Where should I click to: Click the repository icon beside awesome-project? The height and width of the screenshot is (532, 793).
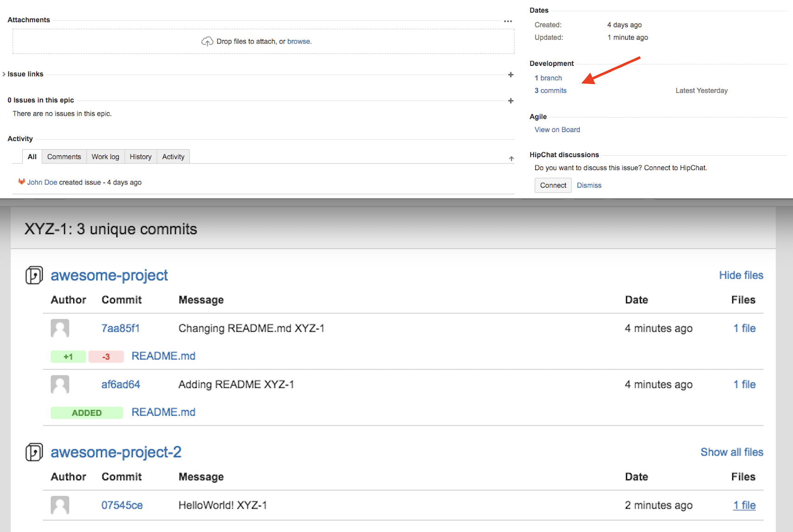pos(33,275)
